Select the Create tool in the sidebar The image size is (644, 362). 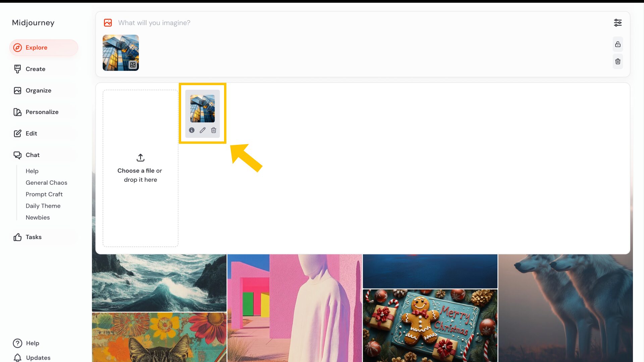point(35,69)
